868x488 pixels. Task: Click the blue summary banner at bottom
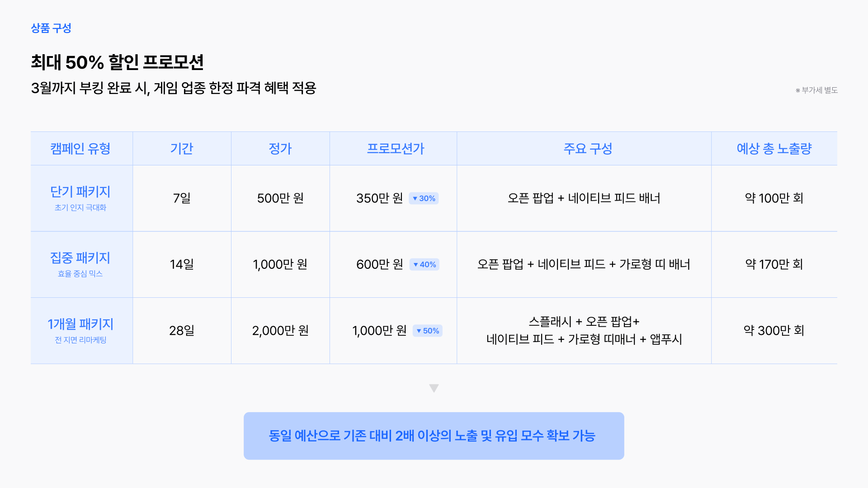click(x=434, y=436)
